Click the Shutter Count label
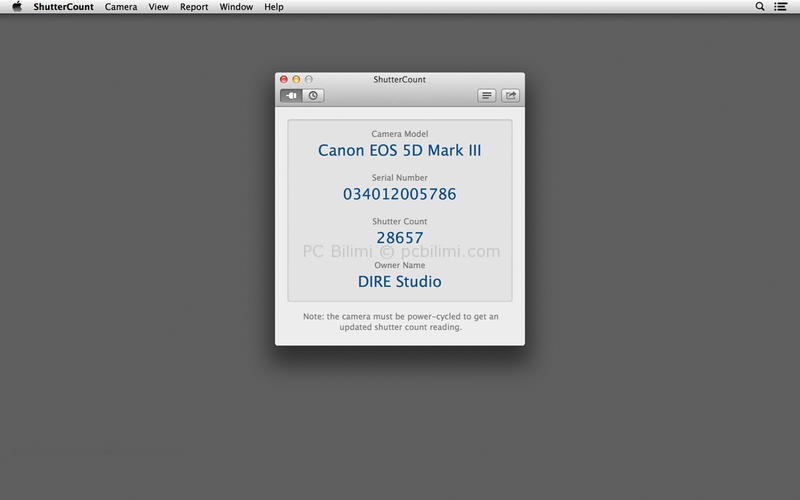800x500 pixels. 399,221
